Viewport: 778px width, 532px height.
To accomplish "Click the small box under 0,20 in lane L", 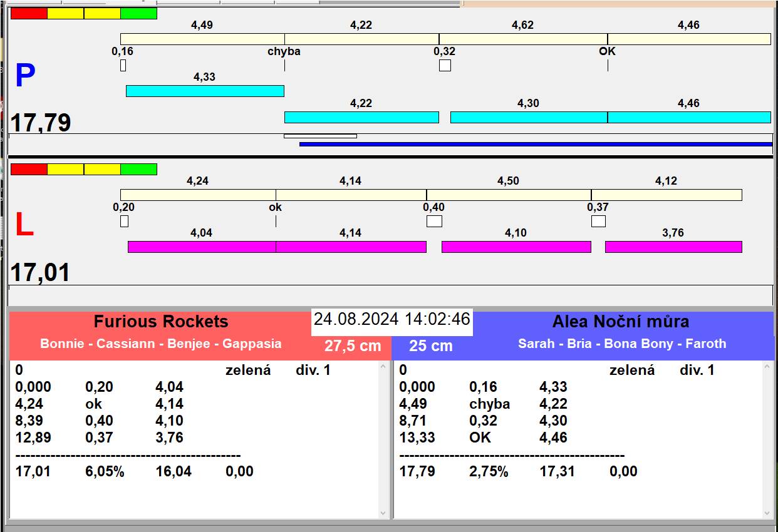I will coord(124,221).
